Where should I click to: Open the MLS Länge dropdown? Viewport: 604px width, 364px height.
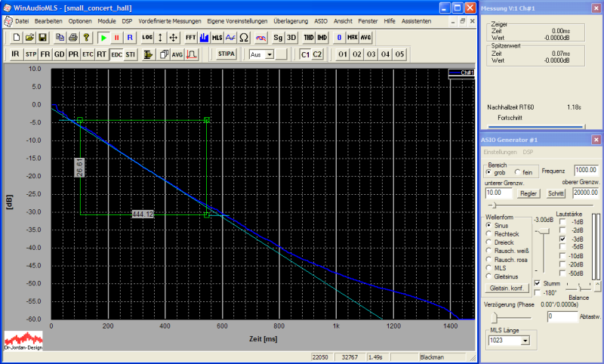tap(524, 341)
